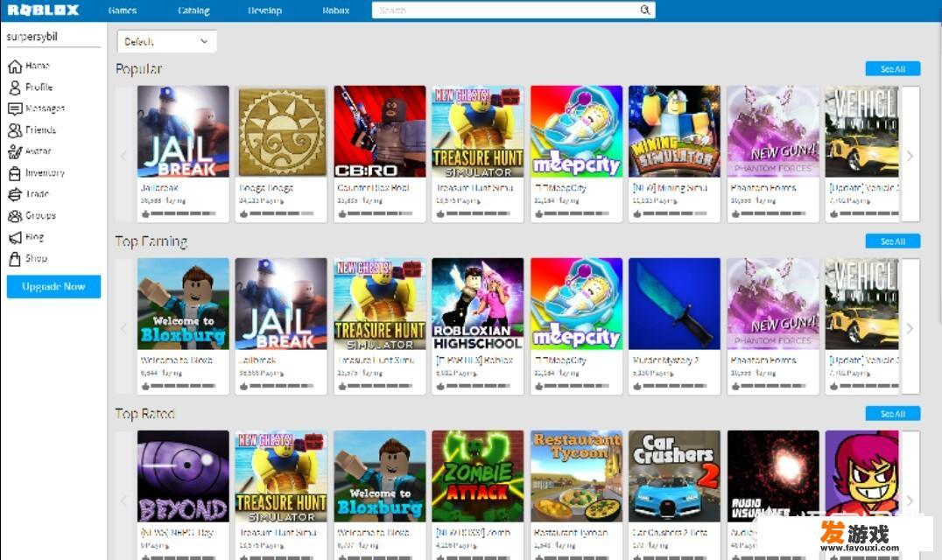Open CB:RO Counter Blox thumbnail

(x=380, y=131)
